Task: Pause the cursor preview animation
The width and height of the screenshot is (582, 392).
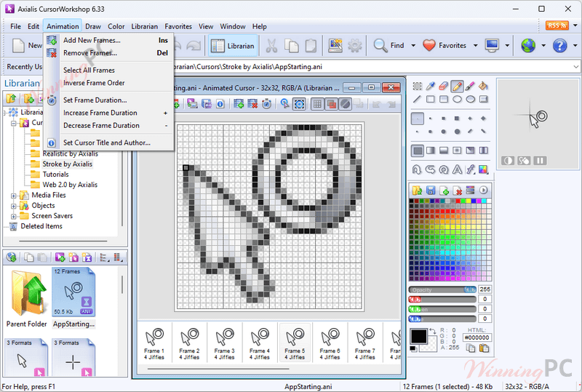Action: [x=540, y=161]
